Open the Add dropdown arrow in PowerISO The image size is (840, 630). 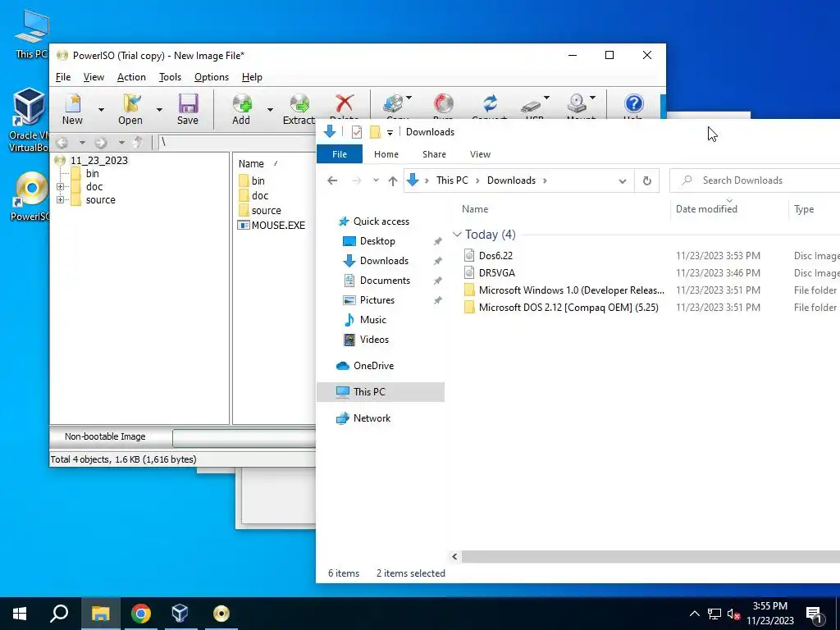tap(270, 110)
